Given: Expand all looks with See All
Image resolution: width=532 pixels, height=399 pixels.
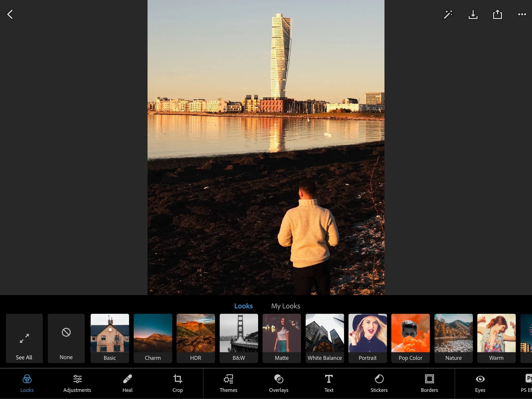Looking at the screenshot, I should (24, 338).
